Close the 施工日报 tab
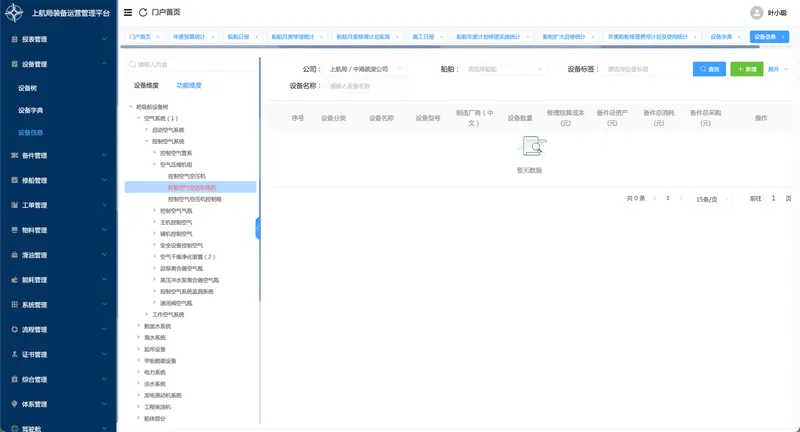The width and height of the screenshot is (800, 432). tap(441, 37)
